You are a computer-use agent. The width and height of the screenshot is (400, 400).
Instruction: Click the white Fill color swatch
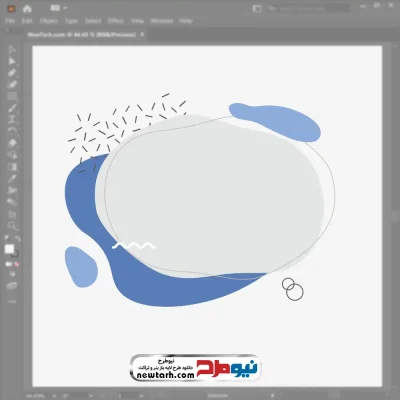(x=9, y=249)
